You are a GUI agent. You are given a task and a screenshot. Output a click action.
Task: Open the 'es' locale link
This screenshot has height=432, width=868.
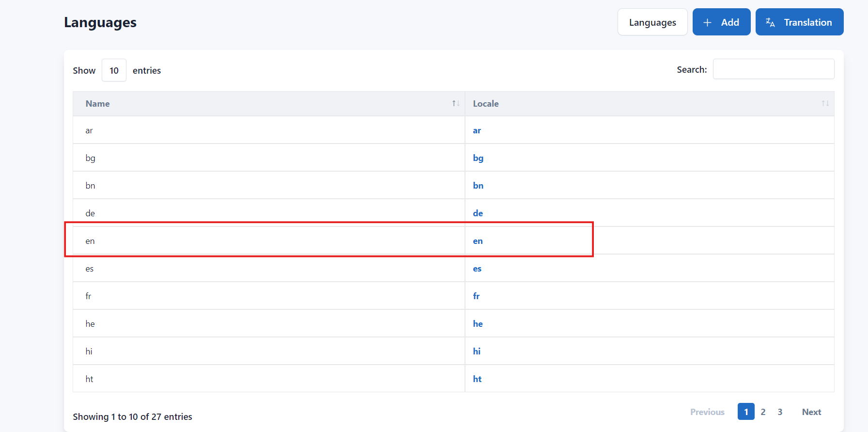pyautogui.click(x=477, y=269)
